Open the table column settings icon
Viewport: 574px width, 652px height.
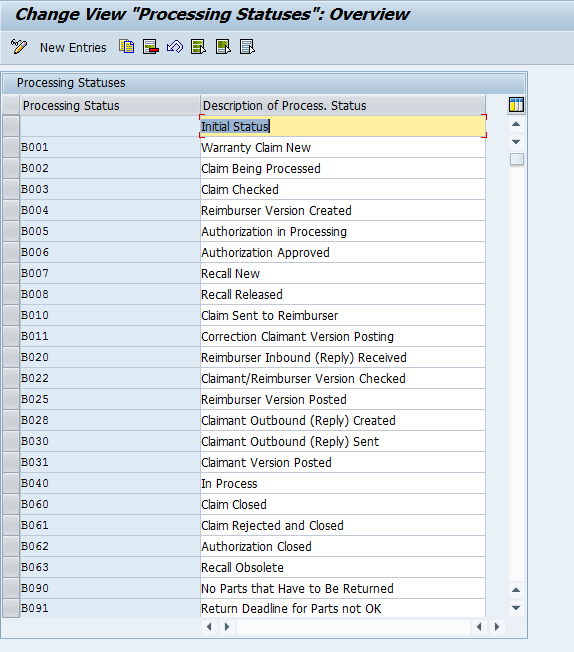point(516,105)
